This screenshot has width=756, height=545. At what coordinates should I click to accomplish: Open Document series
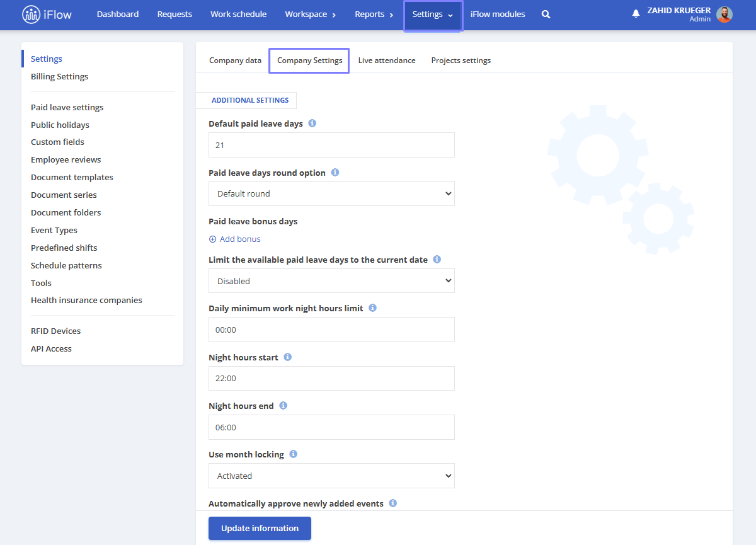click(64, 195)
